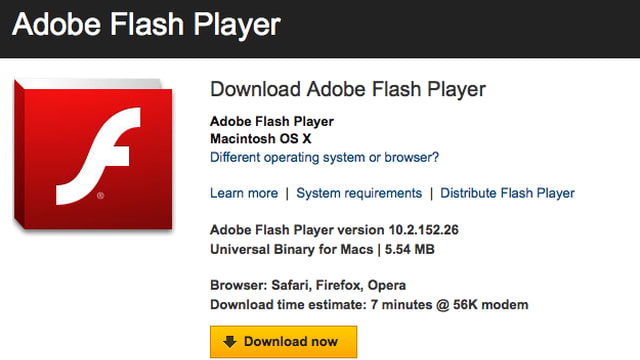Open the System requirements link
Screen dimensions: 640x360
(x=359, y=193)
